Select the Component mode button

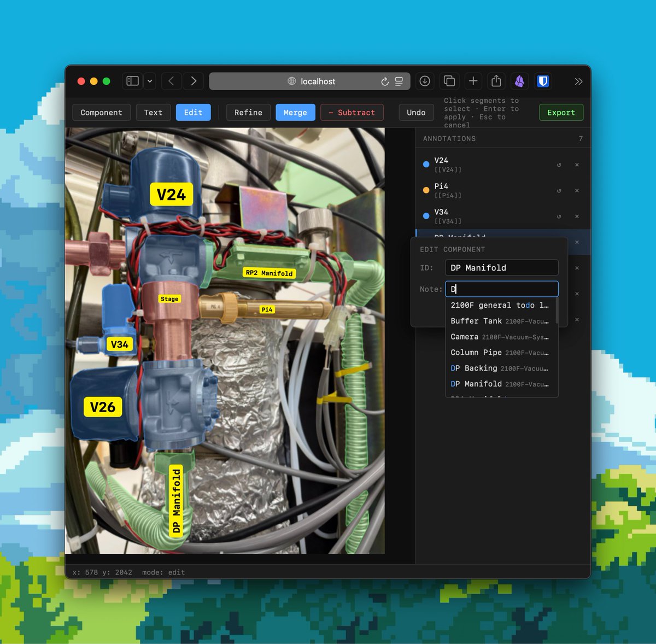102,113
